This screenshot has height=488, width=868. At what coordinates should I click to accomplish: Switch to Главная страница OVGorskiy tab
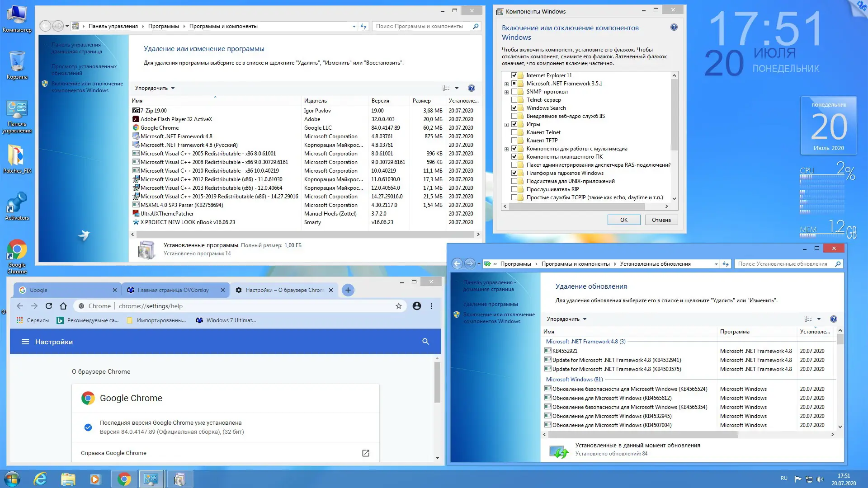pos(173,290)
